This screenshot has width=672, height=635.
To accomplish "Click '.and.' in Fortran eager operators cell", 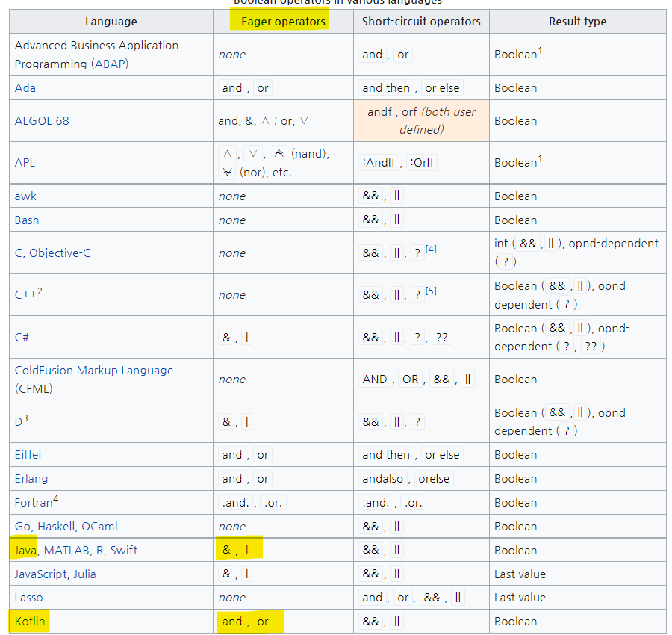I will coord(235,503).
